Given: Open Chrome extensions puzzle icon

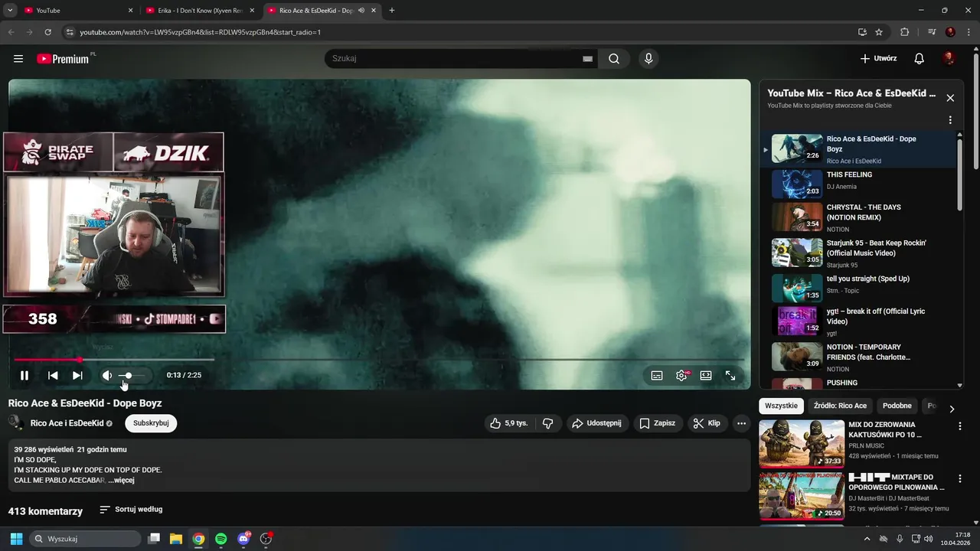Looking at the screenshot, I should pos(904,32).
